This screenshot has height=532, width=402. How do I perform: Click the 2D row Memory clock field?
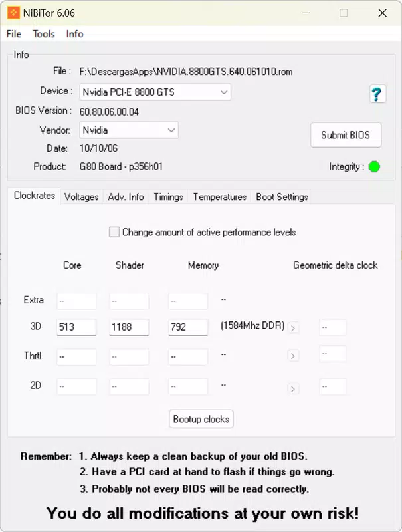pos(188,386)
